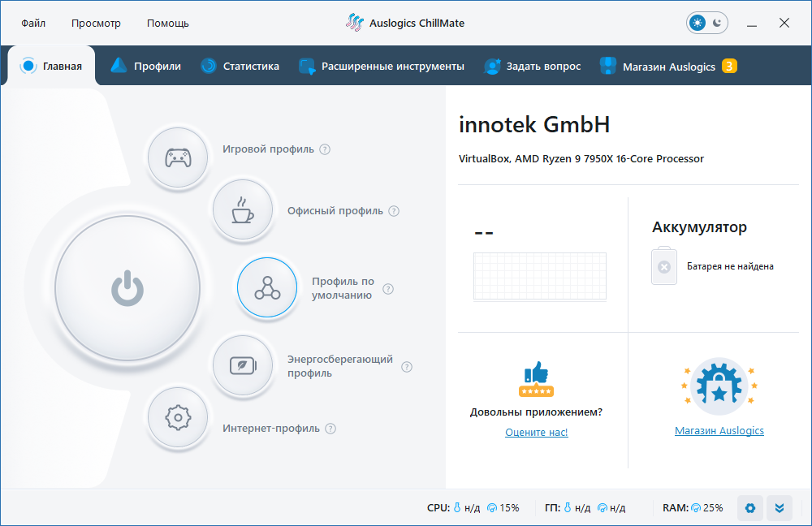The width and height of the screenshot is (812, 526).
Task: Click the Оцените нас! link
Action: (537, 433)
